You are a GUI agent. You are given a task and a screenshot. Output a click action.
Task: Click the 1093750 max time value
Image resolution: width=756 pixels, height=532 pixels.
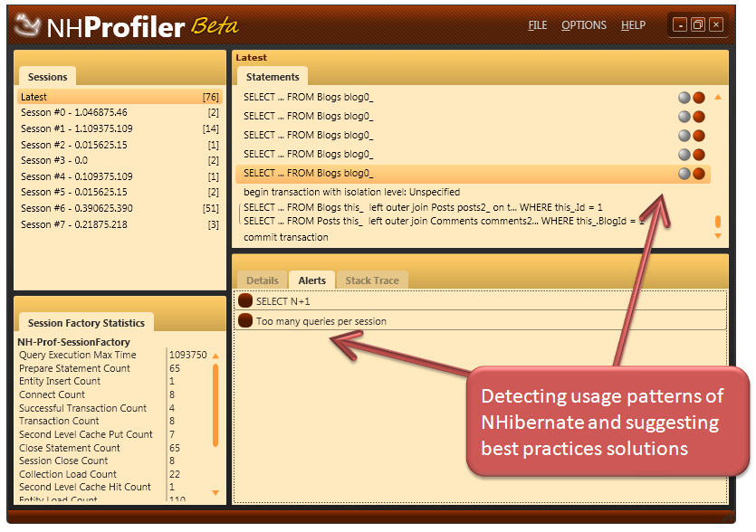click(188, 356)
